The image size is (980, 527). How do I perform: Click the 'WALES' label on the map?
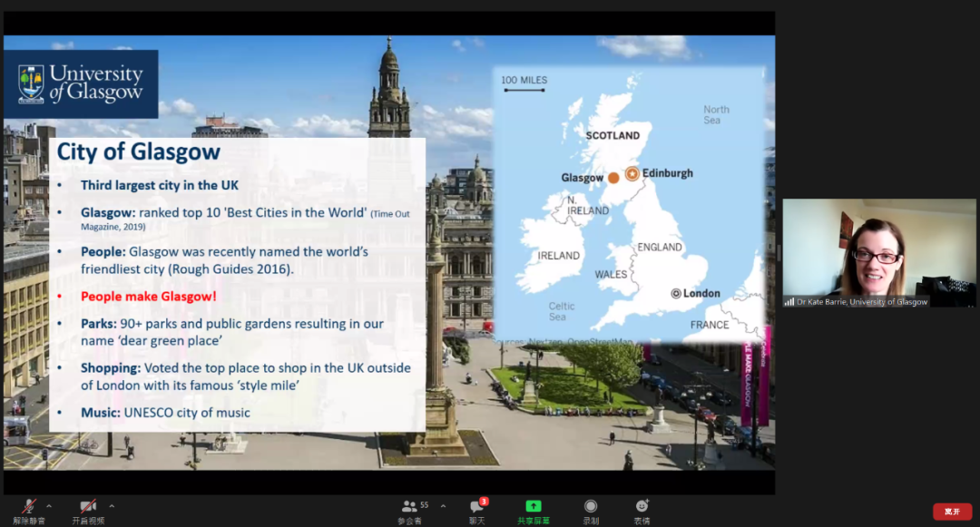(x=611, y=274)
